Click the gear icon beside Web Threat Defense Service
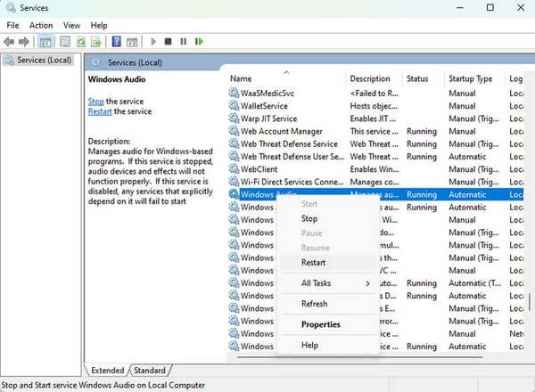Screen dimensions: 535x392 coord(234,143)
